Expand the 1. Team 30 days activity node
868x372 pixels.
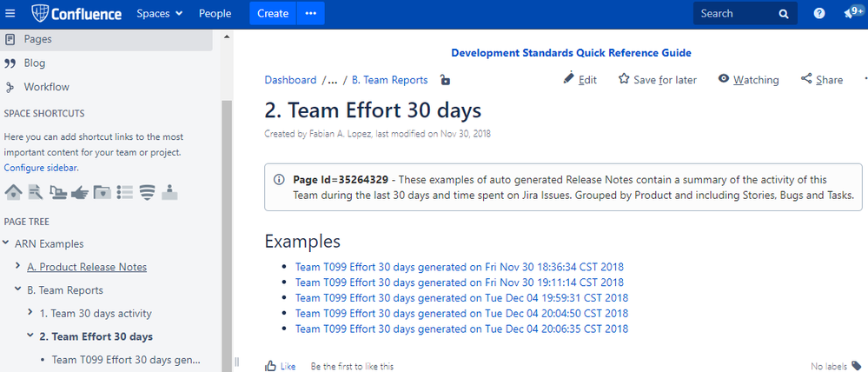[30, 313]
